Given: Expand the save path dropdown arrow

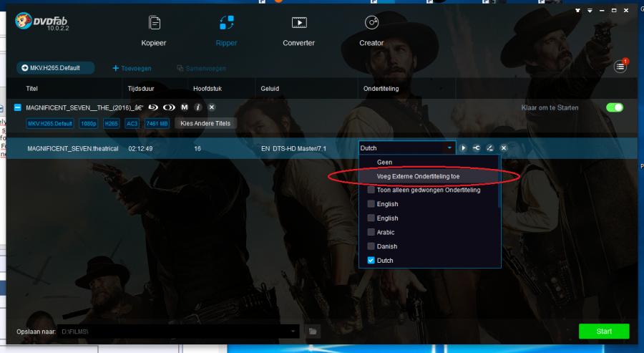Looking at the screenshot, I should 293,332.
